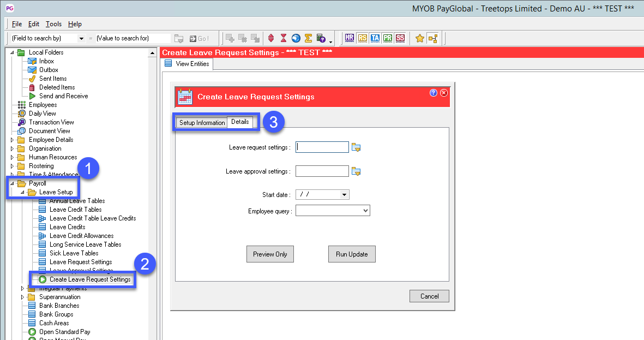Click the blue help icon in dialog header

(434, 93)
